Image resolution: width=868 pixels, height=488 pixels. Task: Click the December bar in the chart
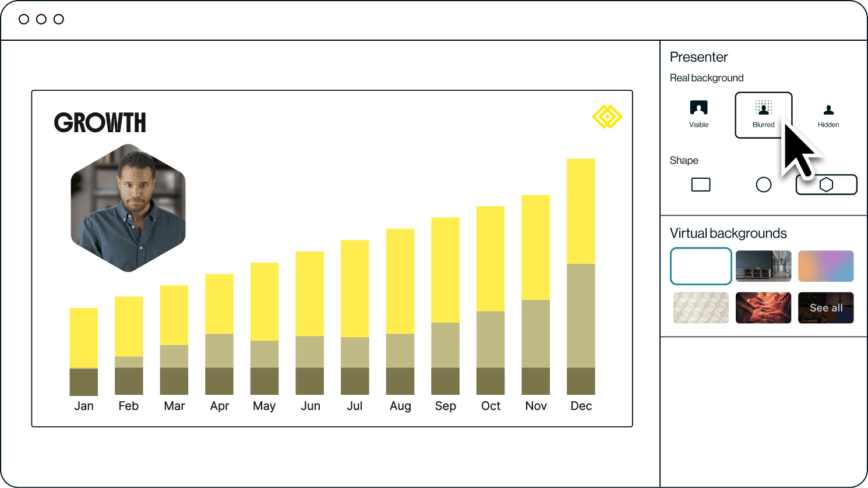click(x=581, y=277)
